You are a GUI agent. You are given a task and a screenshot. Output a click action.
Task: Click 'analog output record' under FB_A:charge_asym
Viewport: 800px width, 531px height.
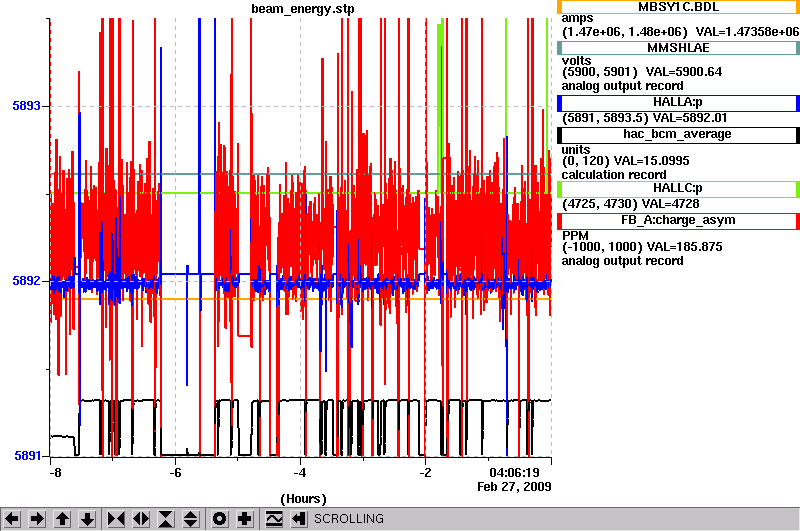622,261
